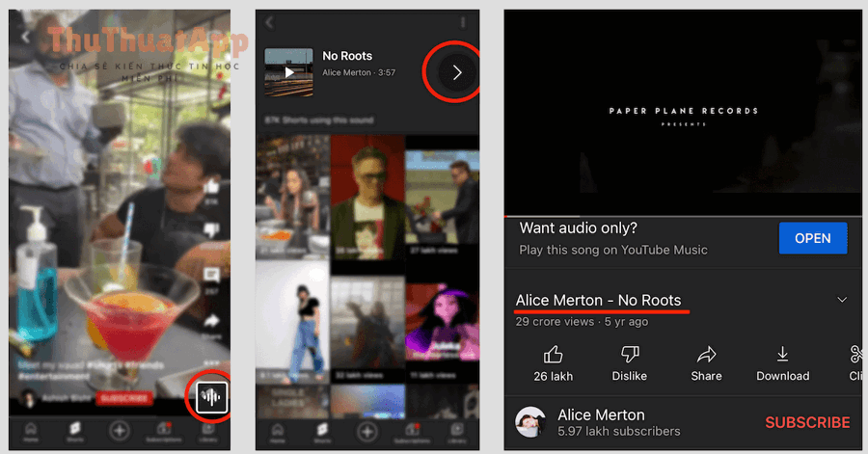Open the kebab menu on the sound page
868x454 pixels.
pyautogui.click(x=462, y=23)
